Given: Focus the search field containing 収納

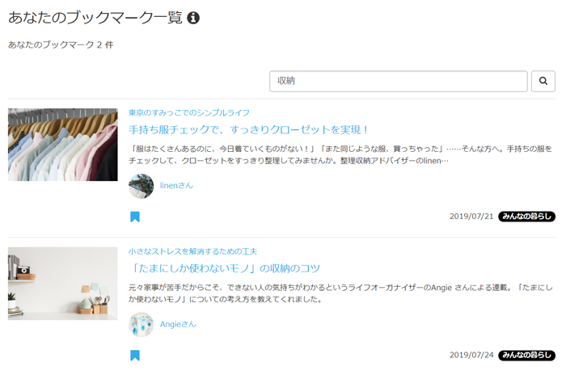Looking at the screenshot, I should point(398,81).
